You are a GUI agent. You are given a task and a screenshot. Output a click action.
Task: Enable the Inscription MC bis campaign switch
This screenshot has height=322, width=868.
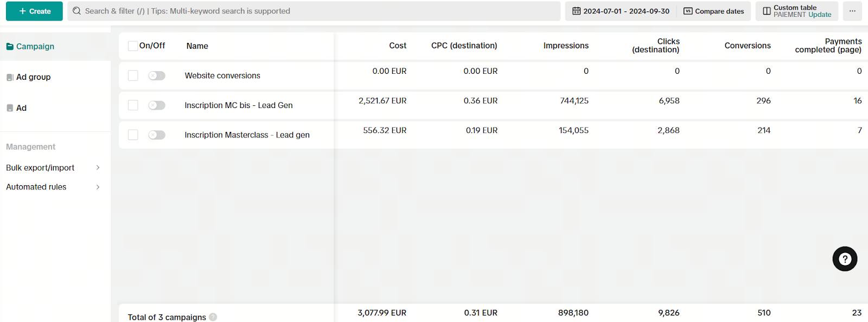tap(157, 105)
